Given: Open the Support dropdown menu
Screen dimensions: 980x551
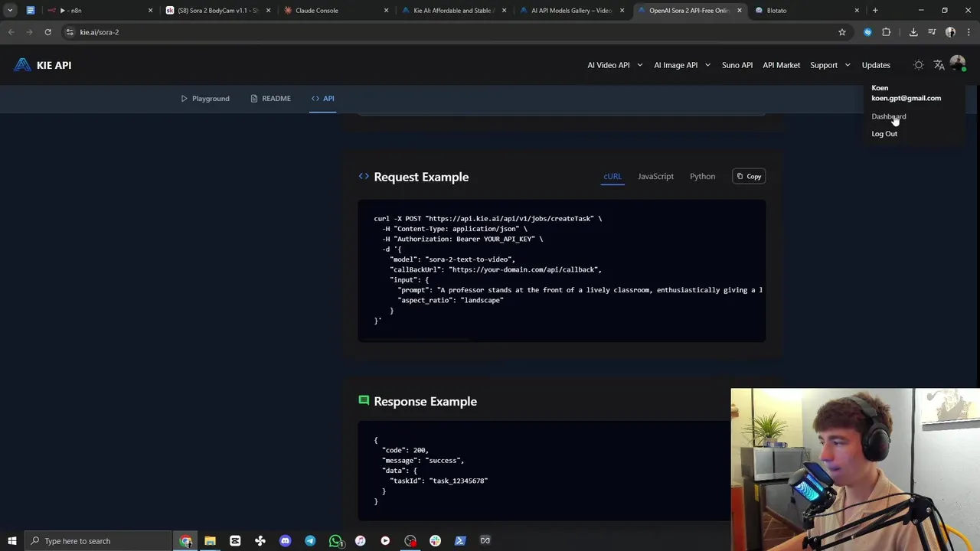Looking at the screenshot, I should pos(831,65).
